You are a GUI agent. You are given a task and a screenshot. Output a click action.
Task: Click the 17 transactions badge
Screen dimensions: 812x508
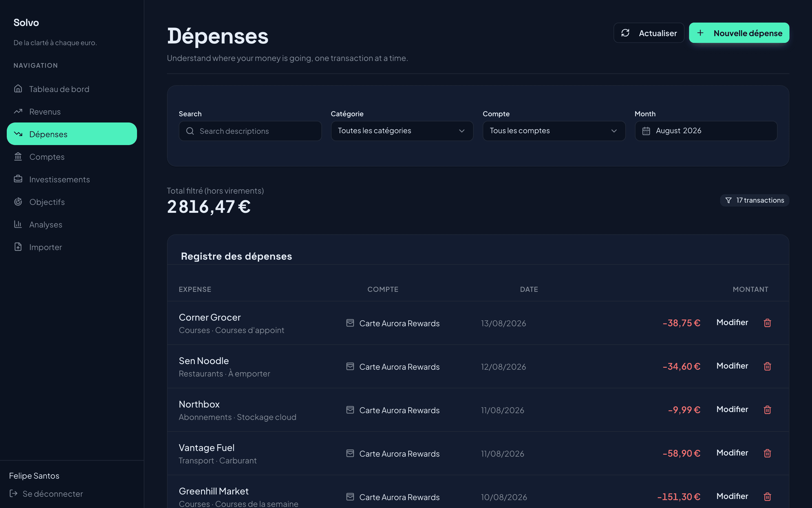coord(754,200)
